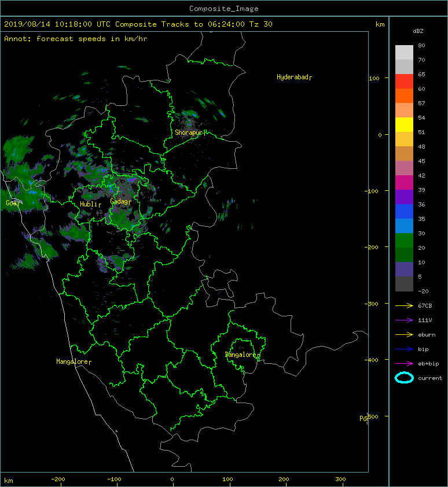
Task: Click the -300 tick on vertical km axis
Action: pyautogui.click(x=371, y=304)
